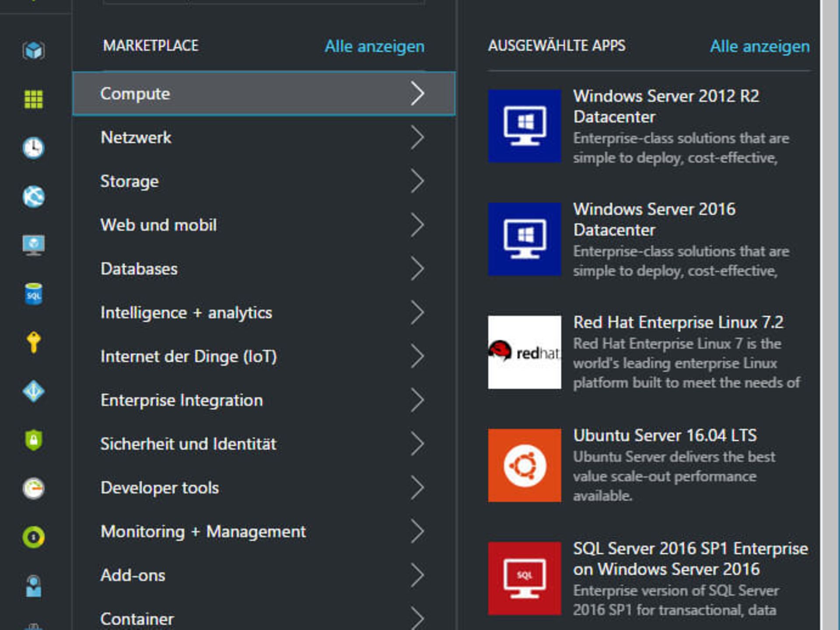Click Alle anzeigen next to MARKETPLACE
This screenshot has height=630, width=840.
point(374,46)
